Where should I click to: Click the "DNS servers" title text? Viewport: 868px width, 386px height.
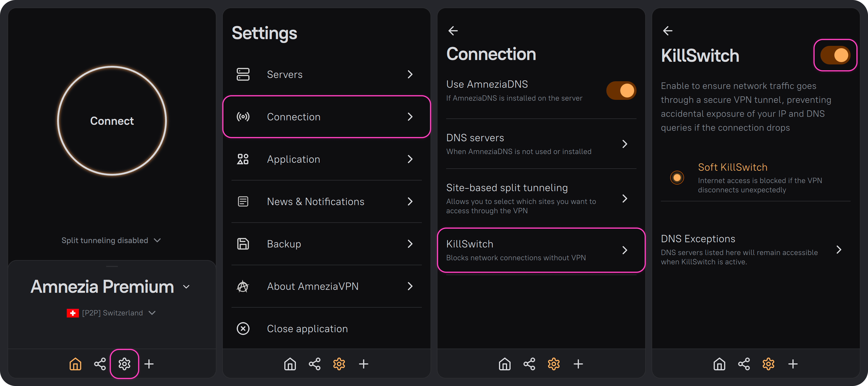tap(475, 138)
